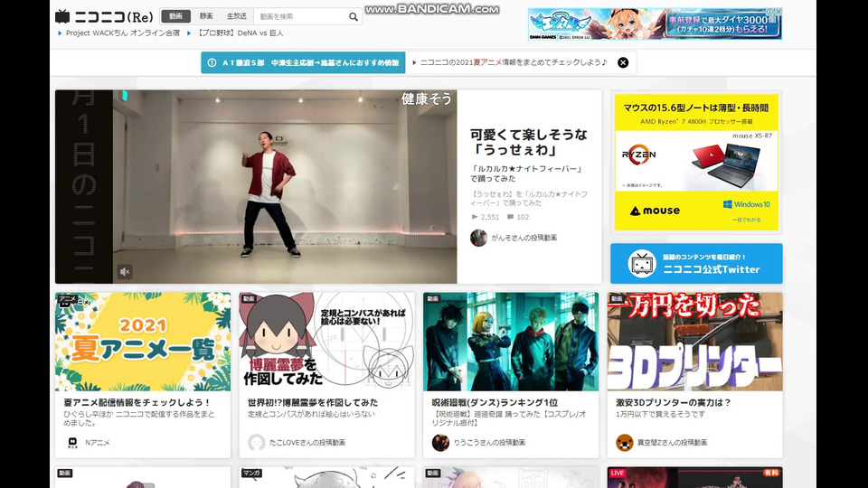Screen dimensions: 868x488
Task: Click the りうこうさんの投稿動画 text
Action: pos(489,443)
